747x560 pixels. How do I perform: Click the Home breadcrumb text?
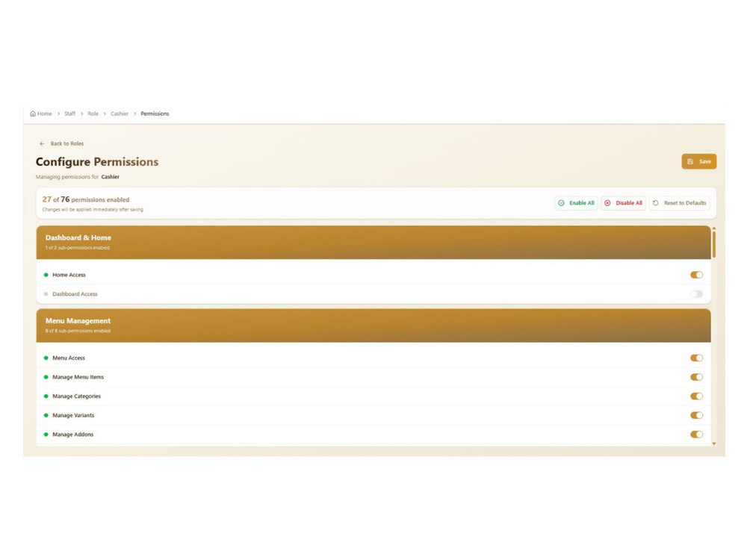pyautogui.click(x=45, y=113)
